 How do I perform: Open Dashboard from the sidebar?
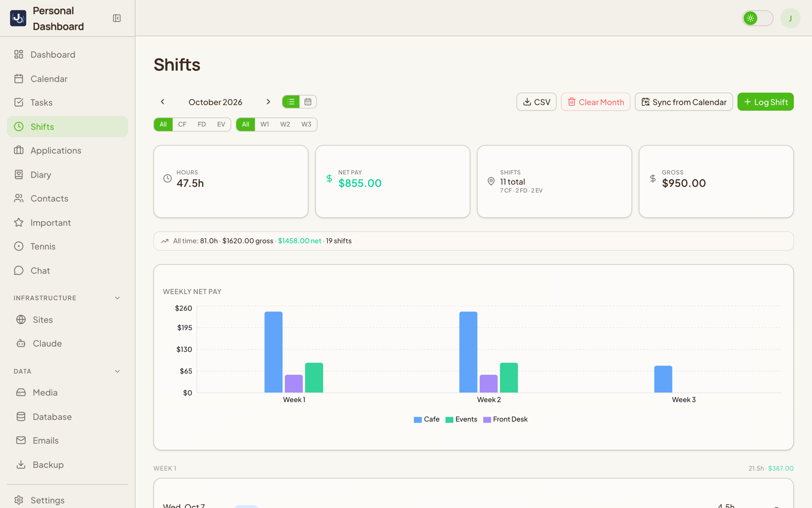click(x=67, y=54)
